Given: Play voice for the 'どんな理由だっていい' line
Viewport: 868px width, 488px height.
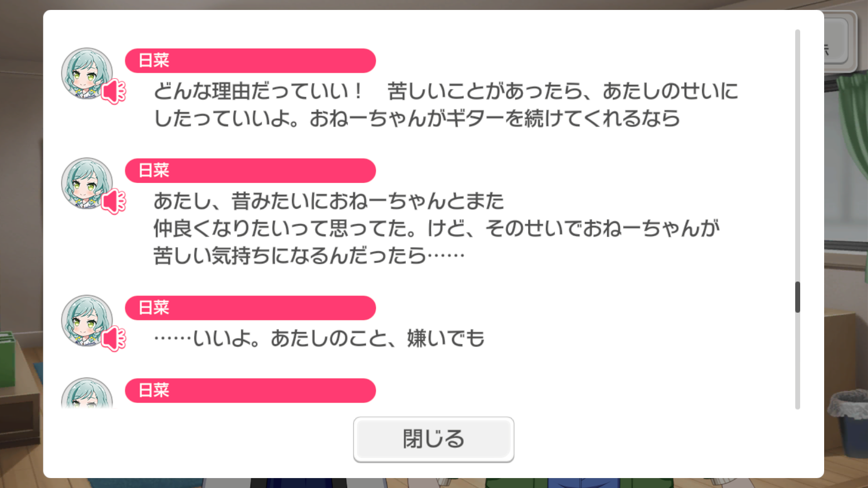Looking at the screenshot, I should (113, 92).
